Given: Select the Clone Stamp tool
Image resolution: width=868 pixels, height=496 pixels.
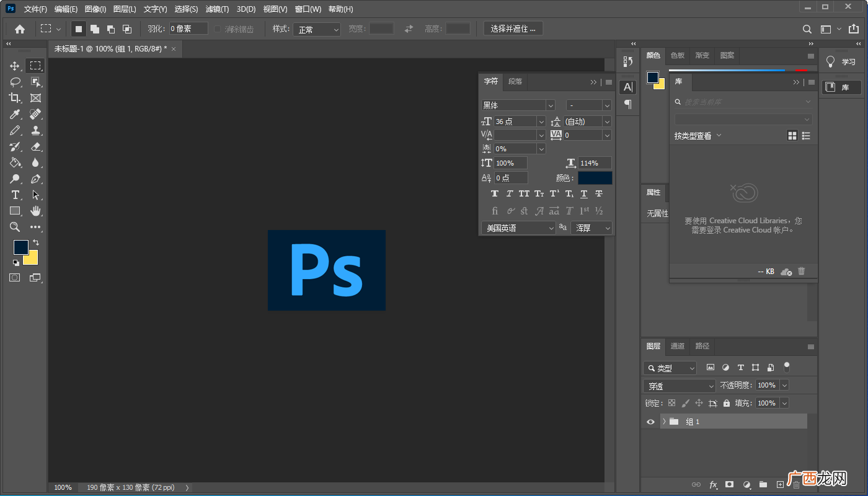Looking at the screenshot, I should [x=35, y=130].
